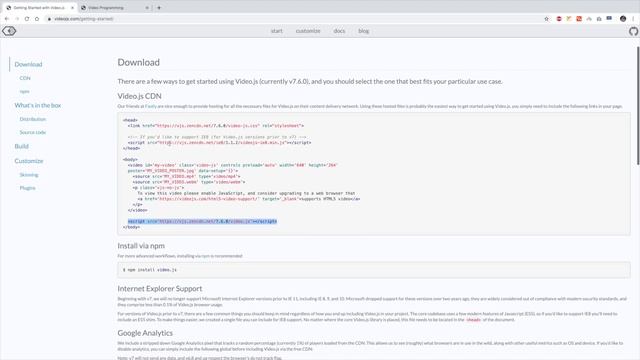The height and width of the screenshot is (360, 640).
Task: Follow the Fastly link in the CDN paragraph
Action: [151, 106]
